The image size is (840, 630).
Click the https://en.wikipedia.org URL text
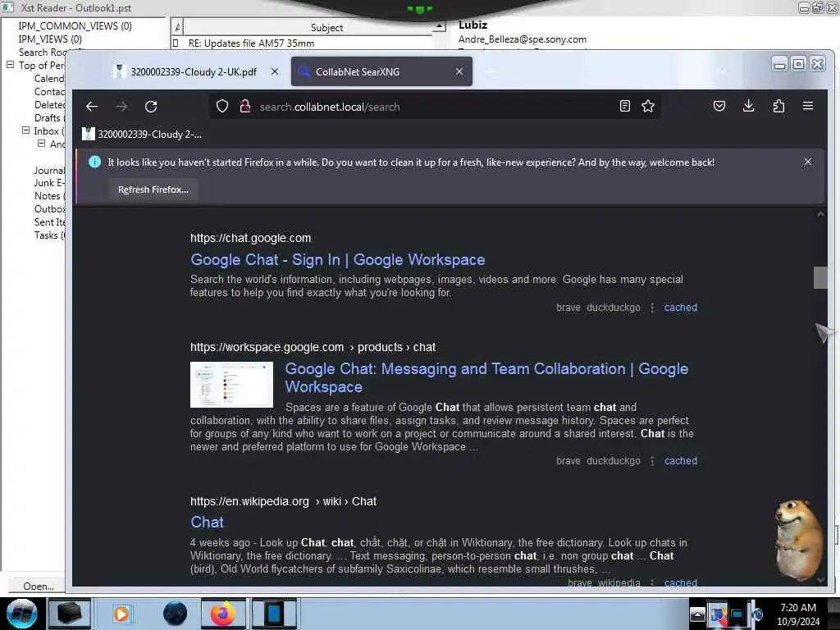click(x=249, y=501)
